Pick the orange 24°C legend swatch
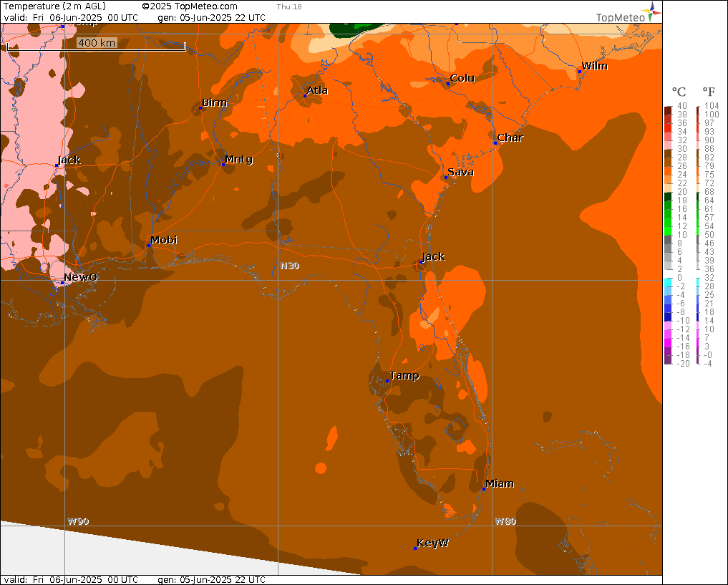The width and height of the screenshot is (728, 585). 668,171
